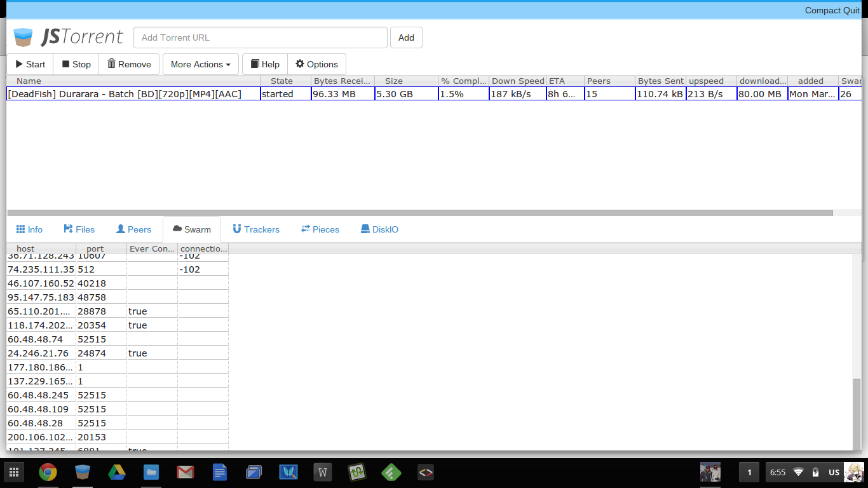Open the Help page
This screenshot has width=868, height=488.
[265, 64]
